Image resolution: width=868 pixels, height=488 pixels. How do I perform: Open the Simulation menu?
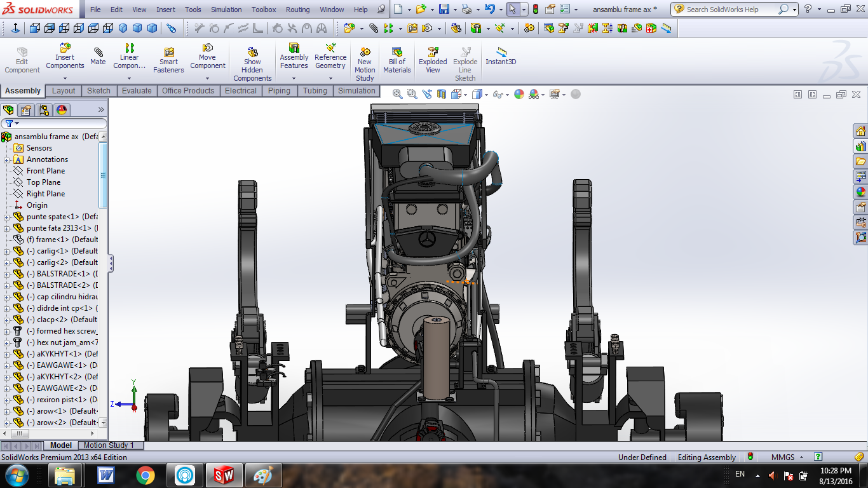pyautogui.click(x=226, y=10)
